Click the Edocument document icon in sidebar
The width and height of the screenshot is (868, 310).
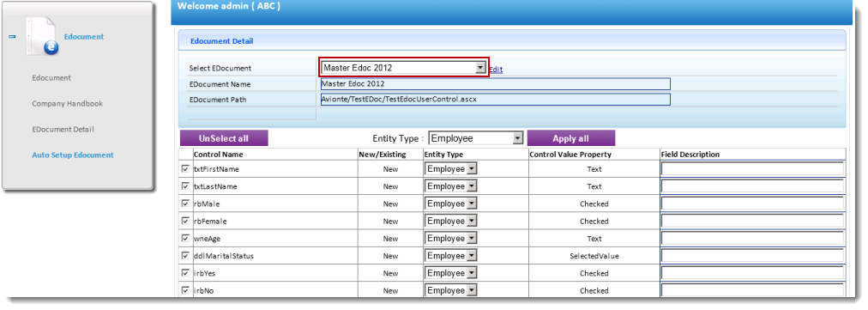pyautogui.click(x=42, y=36)
